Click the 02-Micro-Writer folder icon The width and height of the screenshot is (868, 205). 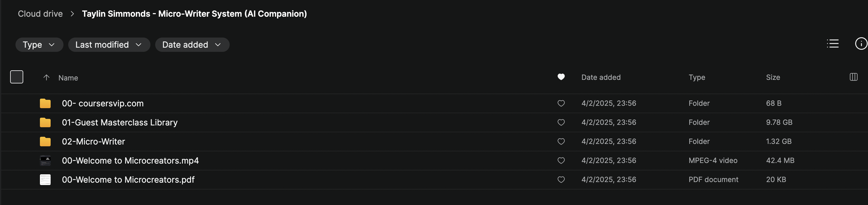pyautogui.click(x=45, y=142)
